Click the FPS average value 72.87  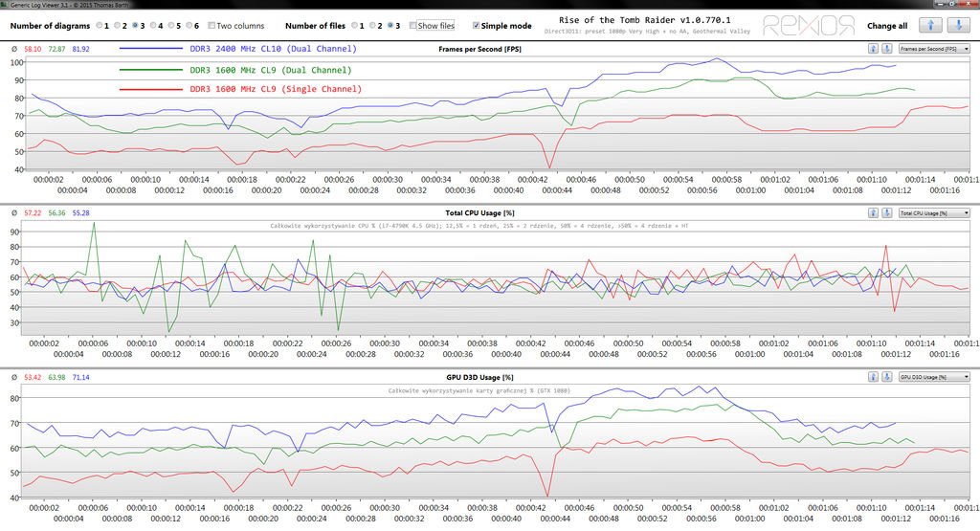56,49
